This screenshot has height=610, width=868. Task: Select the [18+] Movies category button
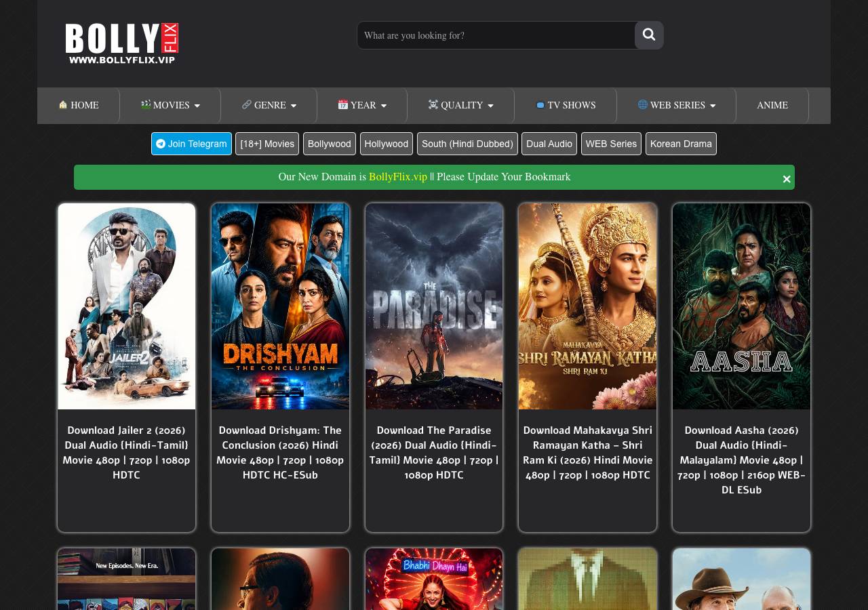tap(267, 144)
